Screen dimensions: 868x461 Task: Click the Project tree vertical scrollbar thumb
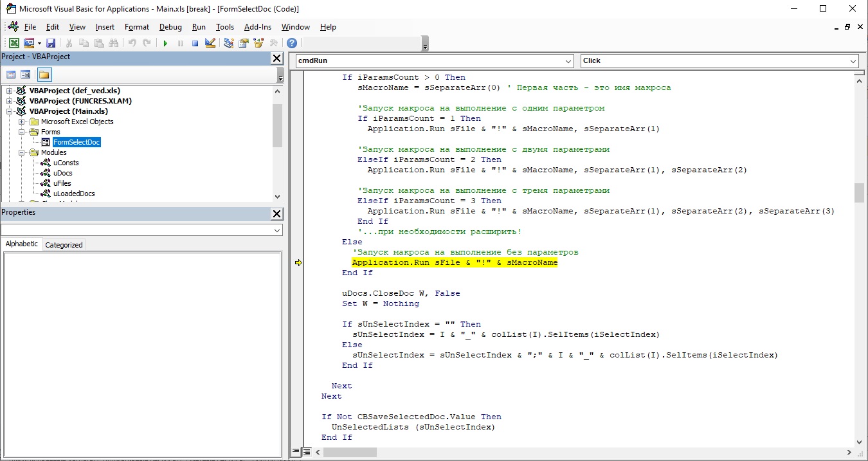(x=277, y=125)
